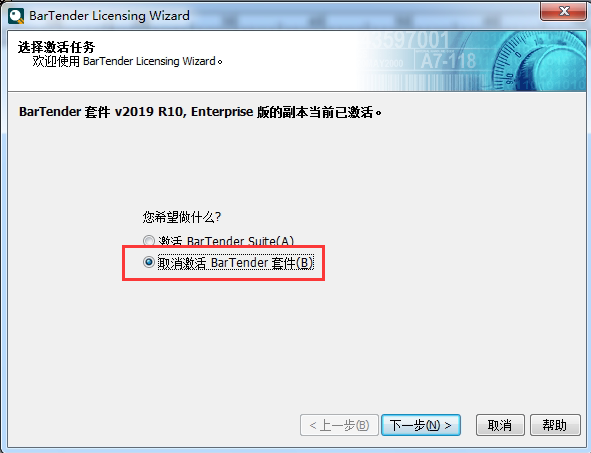This screenshot has width=591, height=453.
Task: Click the 激活 BarTender Suite(A) label text
Action: click(226, 240)
